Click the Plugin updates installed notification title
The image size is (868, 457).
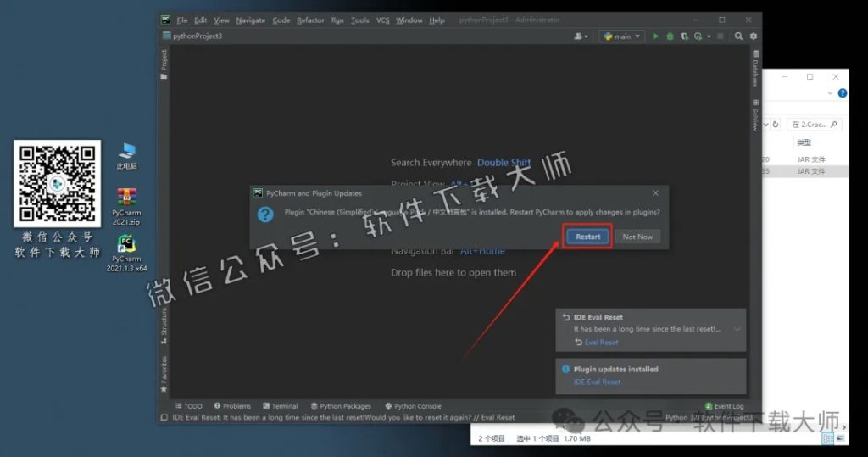tap(615, 369)
